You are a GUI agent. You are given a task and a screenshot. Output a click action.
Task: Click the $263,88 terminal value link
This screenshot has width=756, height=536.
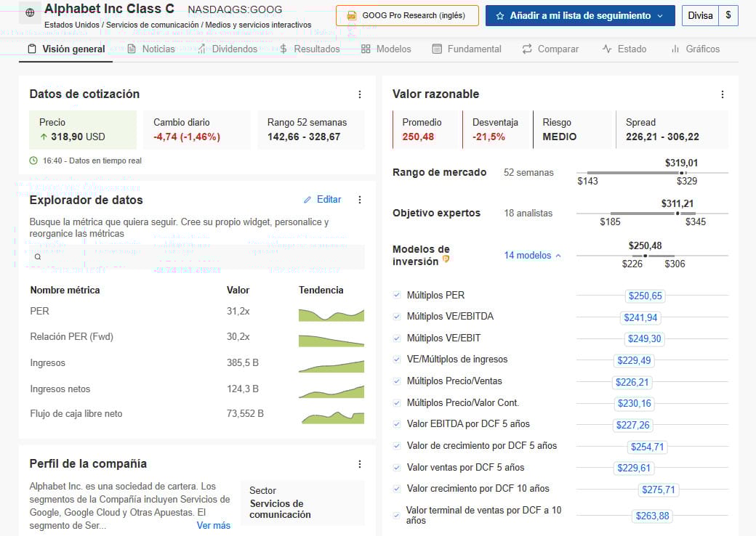pyautogui.click(x=652, y=516)
